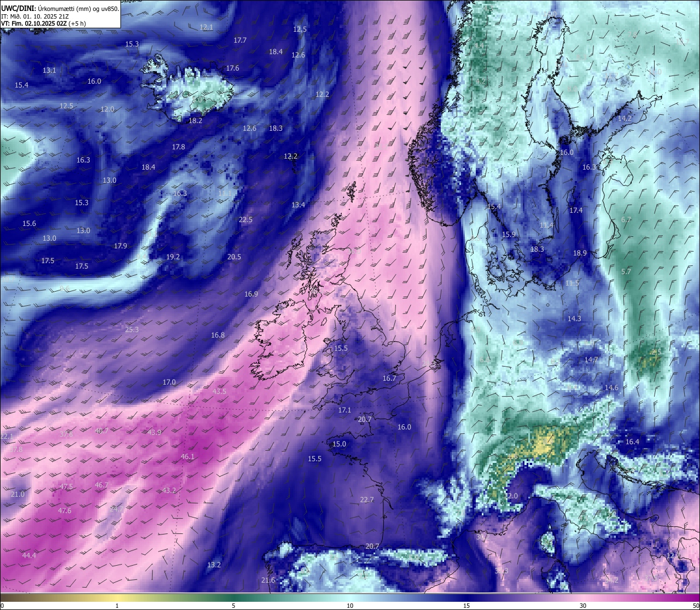This screenshot has width=700, height=610.
Task: Click the color scale label 50
Action: click(x=696, y=606)
